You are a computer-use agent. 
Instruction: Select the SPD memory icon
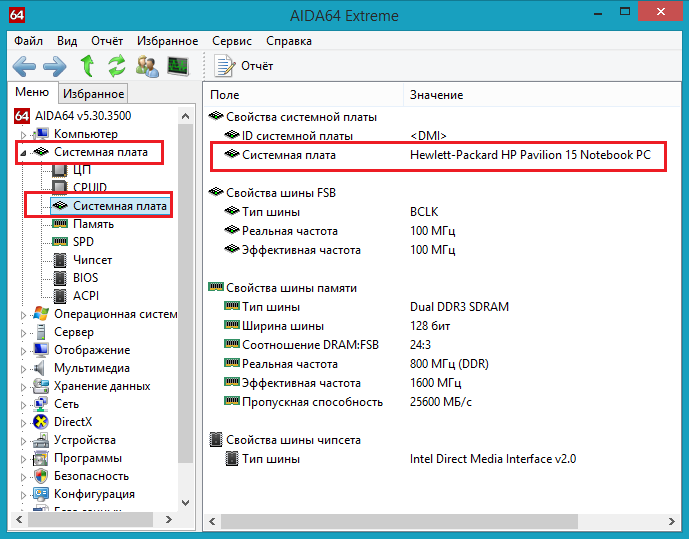pyautogui.click(x=60, y=242)
